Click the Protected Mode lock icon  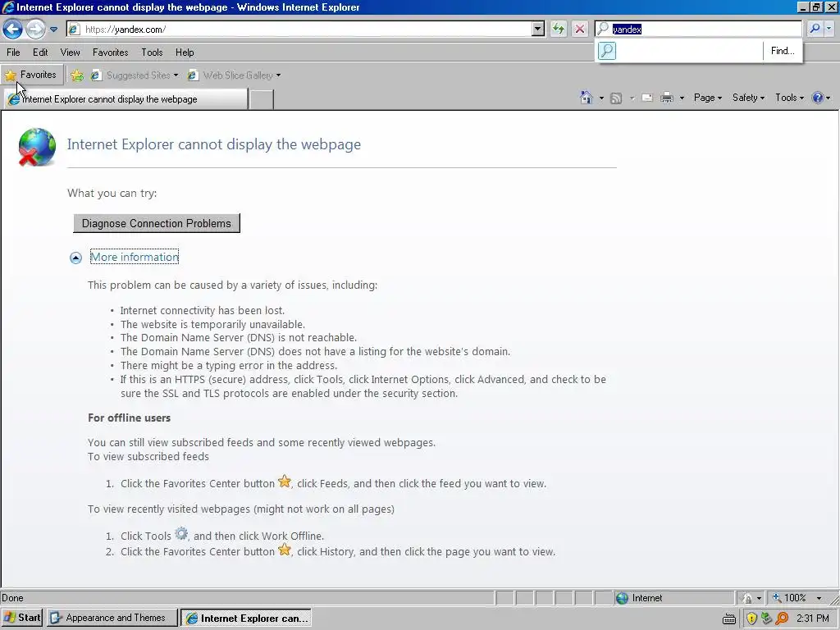[746, 598]
